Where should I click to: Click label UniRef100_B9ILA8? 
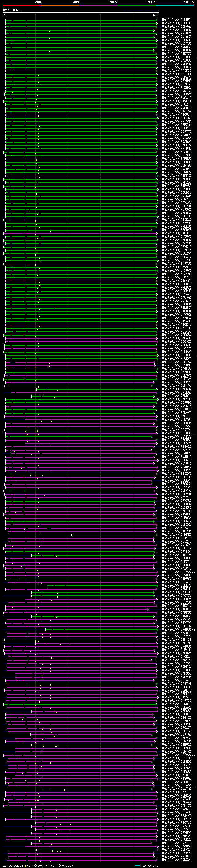[x=176, y=392]
